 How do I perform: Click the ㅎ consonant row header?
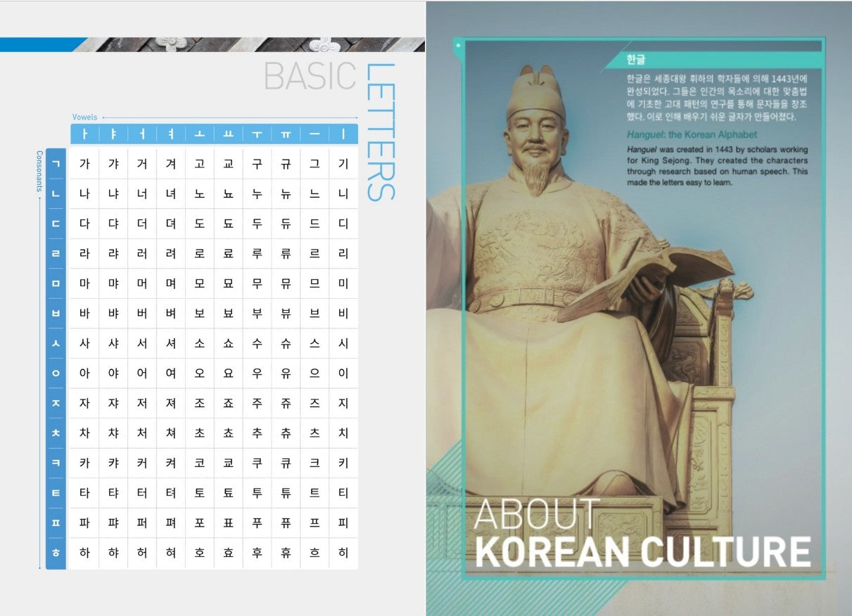click(x=56, y=553)
